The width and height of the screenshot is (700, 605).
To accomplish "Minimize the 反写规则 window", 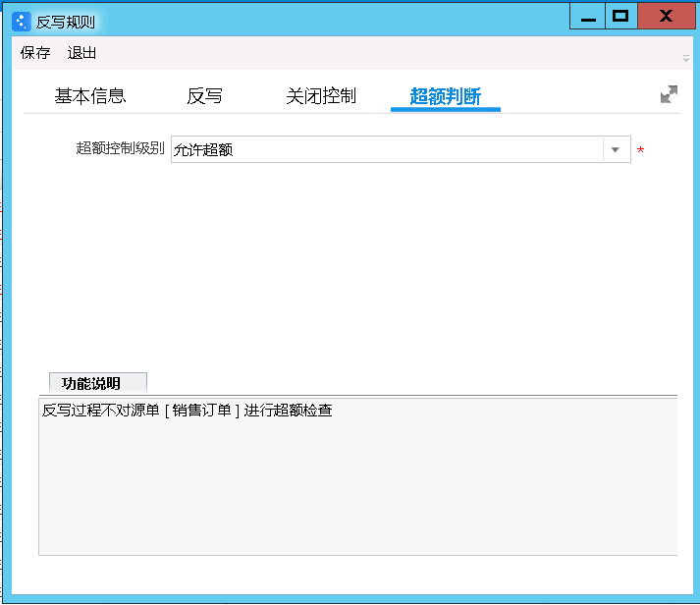I will pos(588,16).
